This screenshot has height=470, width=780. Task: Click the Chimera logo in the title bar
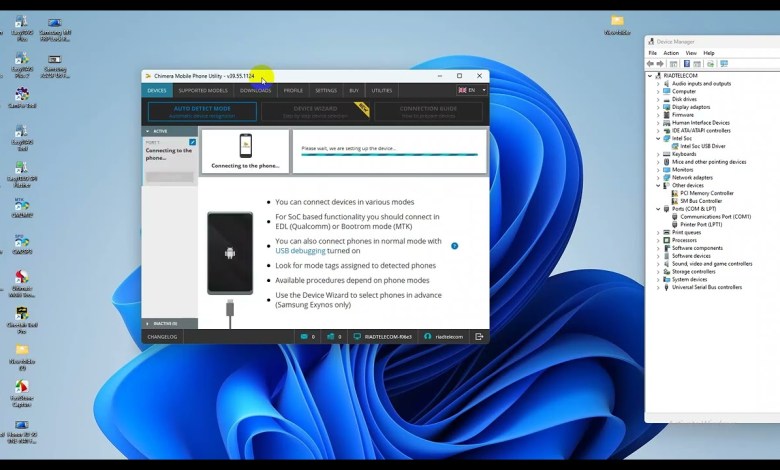click(x=148, y=76)
